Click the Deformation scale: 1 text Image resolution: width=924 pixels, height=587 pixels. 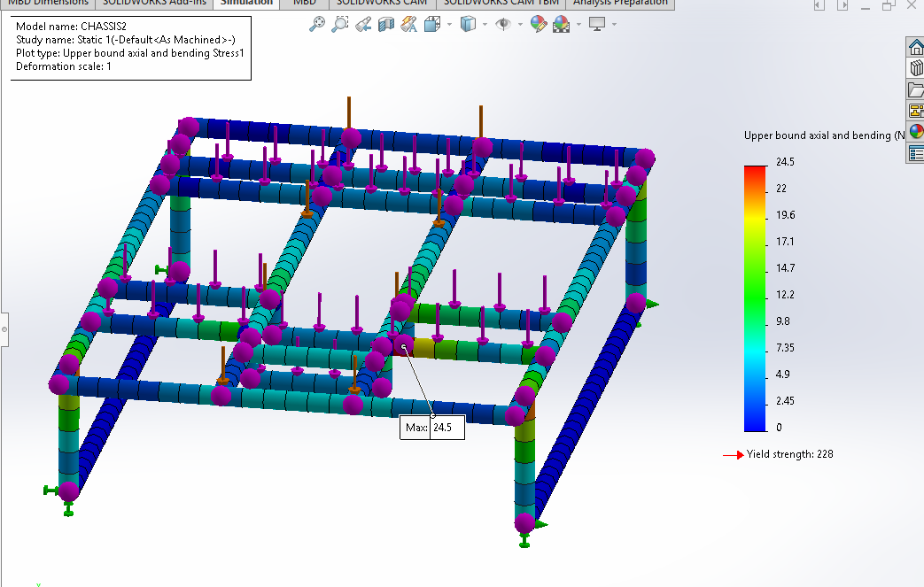[x=63, y=66]
